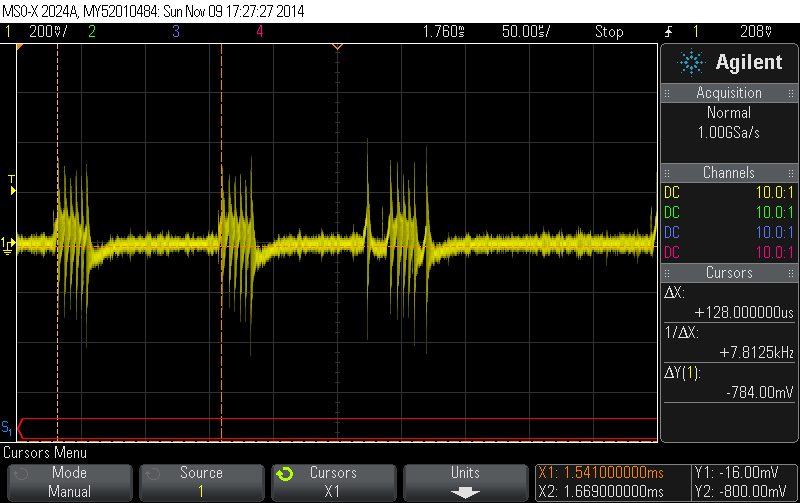
Task: Select the cursor Source softkey
Action: pyautogui.click(x=202, y=482)
